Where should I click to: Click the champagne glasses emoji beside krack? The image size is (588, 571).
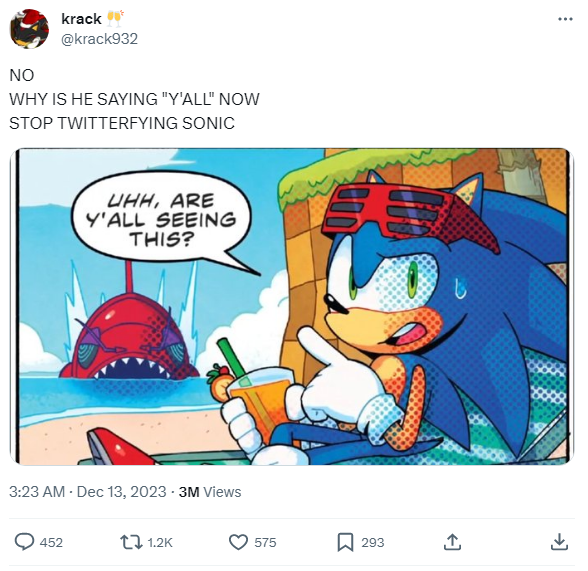pos(114,19)
